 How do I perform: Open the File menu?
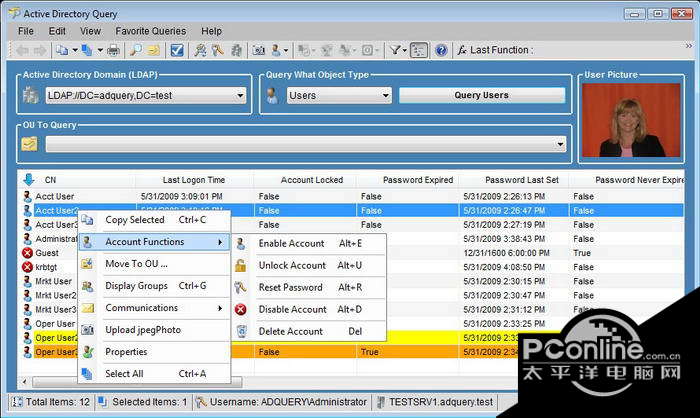tap(25, 31)
